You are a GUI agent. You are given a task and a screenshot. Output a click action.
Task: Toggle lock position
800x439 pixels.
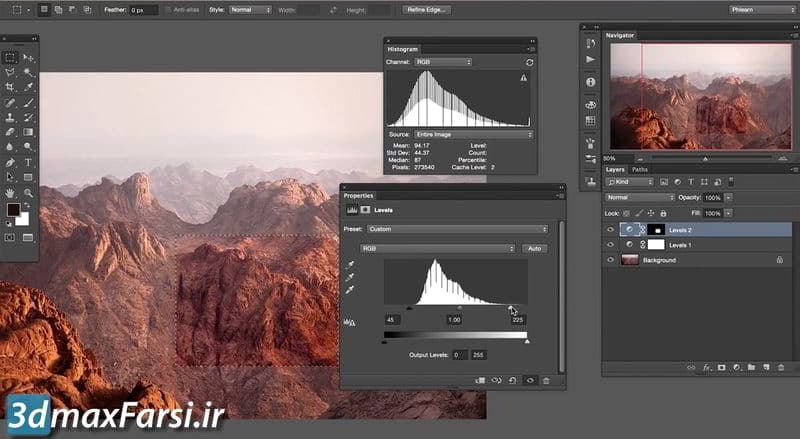(651, 213)
